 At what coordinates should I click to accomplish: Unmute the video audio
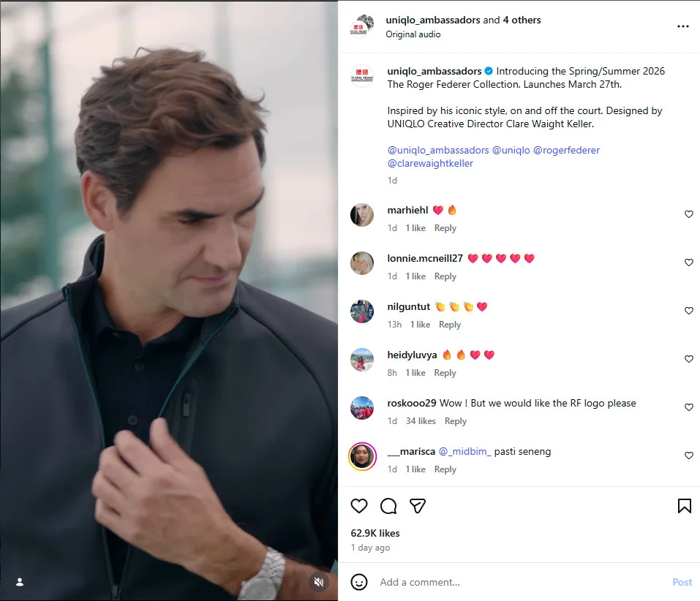[318, 582]
